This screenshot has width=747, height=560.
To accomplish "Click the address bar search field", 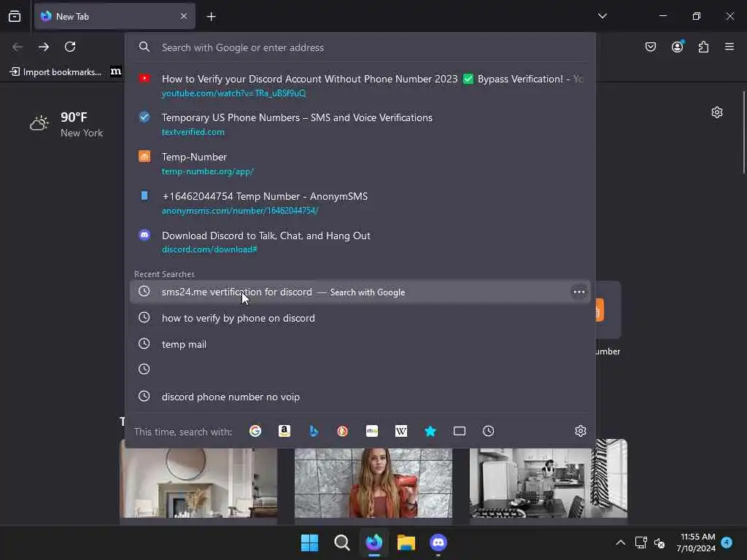I will click(x=360, y=47).
